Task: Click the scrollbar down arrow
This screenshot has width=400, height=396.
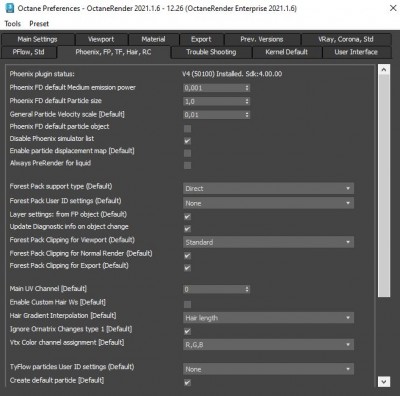Action: coord(384,382)
